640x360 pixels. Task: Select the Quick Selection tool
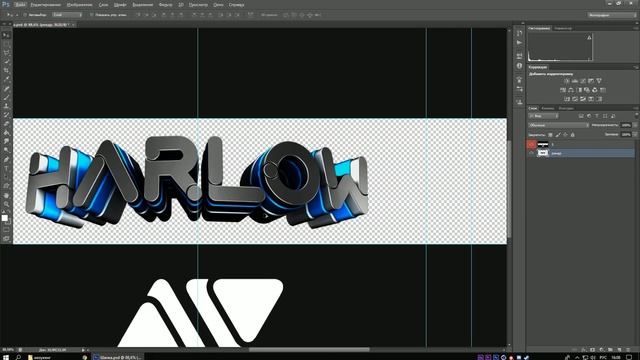pyautogui.click(x=6, y=62)
